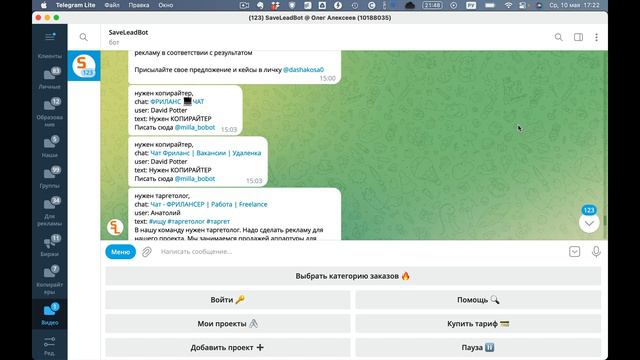Attach a file with the paperclip icon
This screenshot has width=640, height=360.
(147, 252)
